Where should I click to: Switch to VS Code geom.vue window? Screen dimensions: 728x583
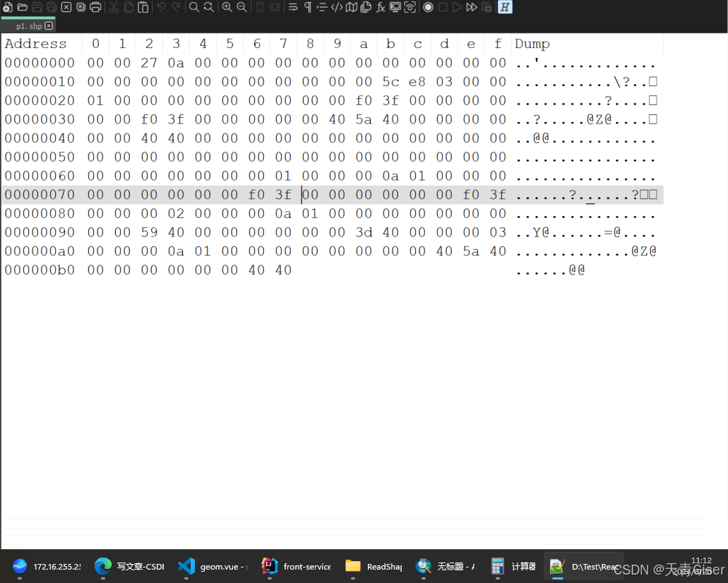pyautogui.click(x=213, y=566)
